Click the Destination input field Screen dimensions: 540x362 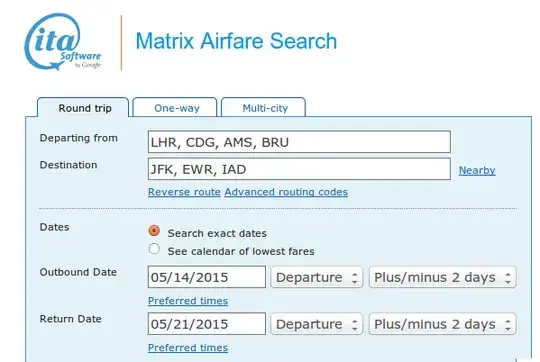(x=299, y=169)
